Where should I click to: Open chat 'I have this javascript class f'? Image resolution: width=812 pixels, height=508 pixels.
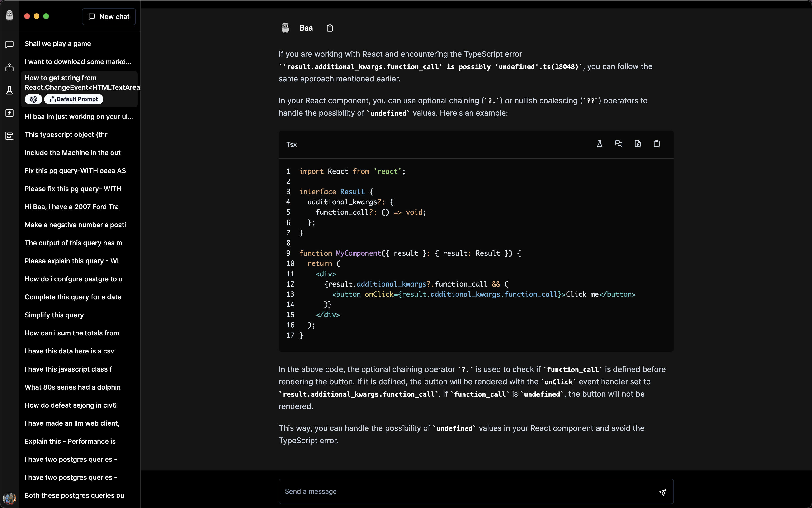pyautogui.click(x=79, y=369)
